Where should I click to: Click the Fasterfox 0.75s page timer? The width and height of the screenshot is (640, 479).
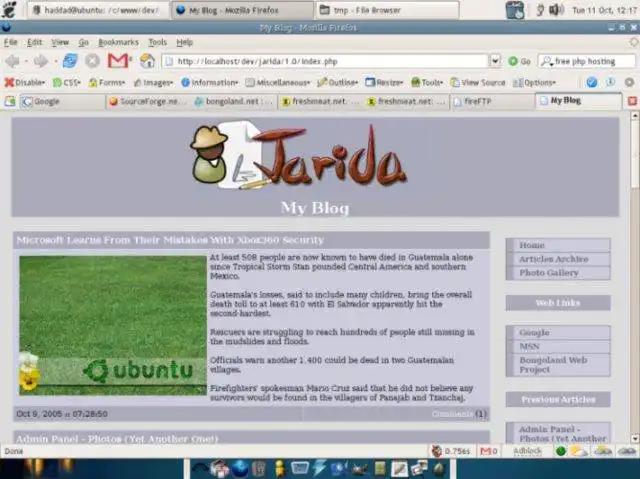(x=451, y=451)
